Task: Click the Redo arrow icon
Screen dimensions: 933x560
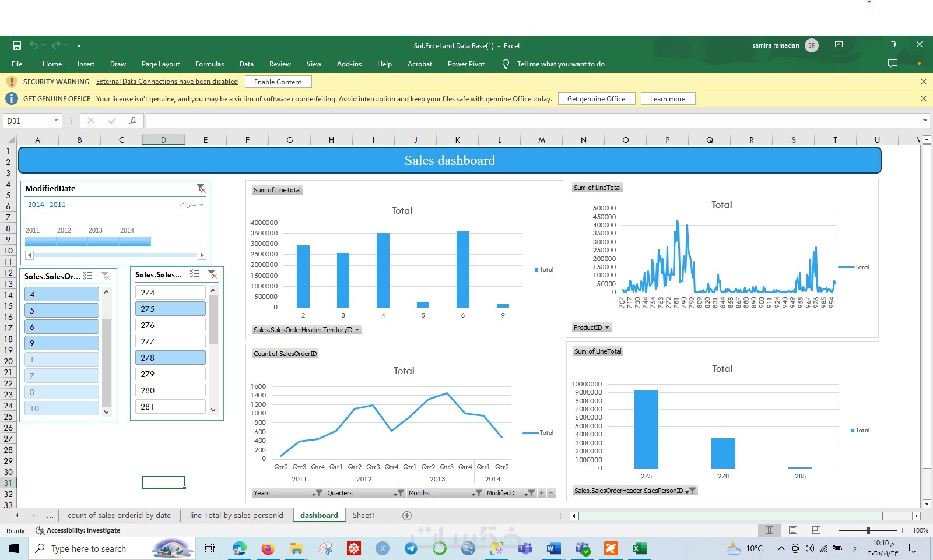Action: click(56, 45)
